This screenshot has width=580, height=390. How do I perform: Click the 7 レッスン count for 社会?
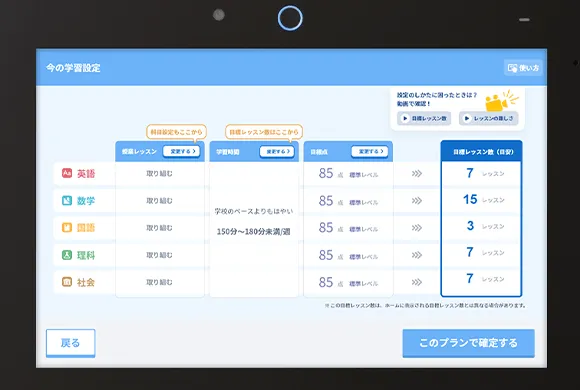[485, 279]
